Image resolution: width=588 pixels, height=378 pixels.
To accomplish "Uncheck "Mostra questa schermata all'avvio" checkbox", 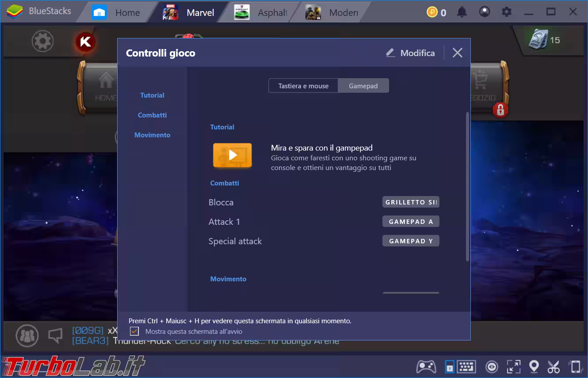I will [134, 331].
